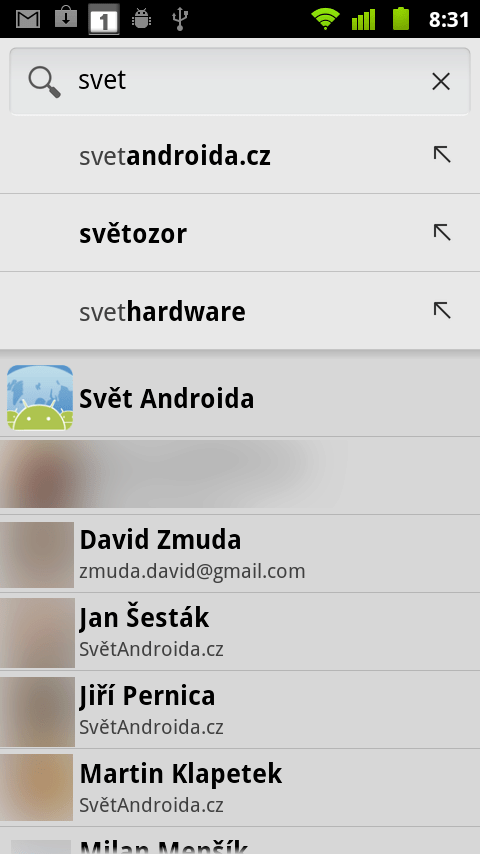The width and height of the screenshot is (480, 854).
Task: Tap Martin Klapetek's contact photo
Action: point(37,788)
